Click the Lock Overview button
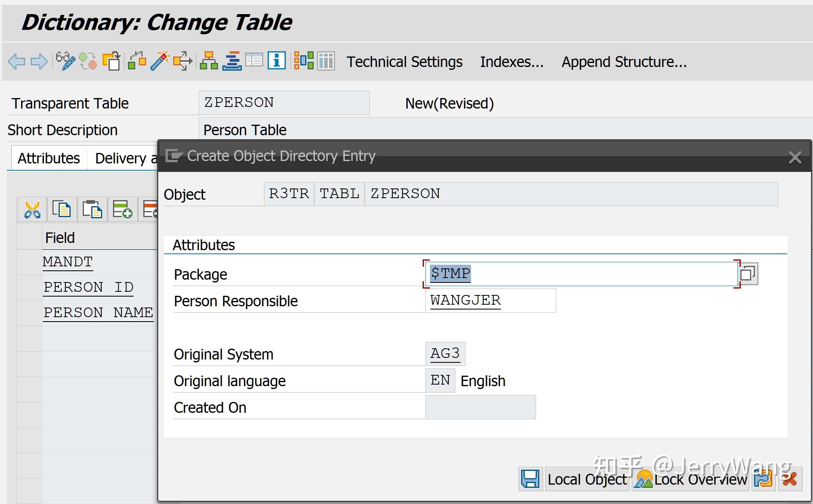The height and width of the screenshot is (504, 813). [691, 479]
